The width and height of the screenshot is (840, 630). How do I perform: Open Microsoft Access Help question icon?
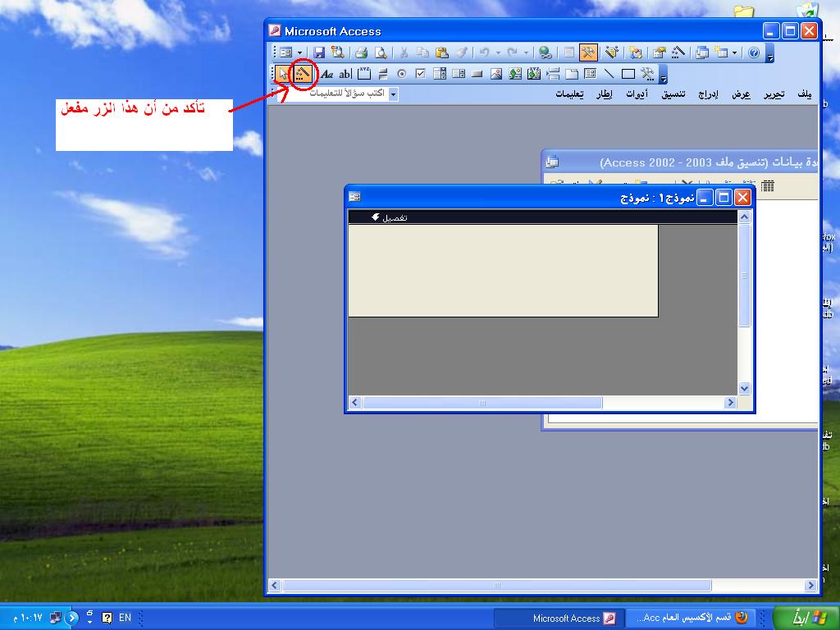(x=754, y=52)
